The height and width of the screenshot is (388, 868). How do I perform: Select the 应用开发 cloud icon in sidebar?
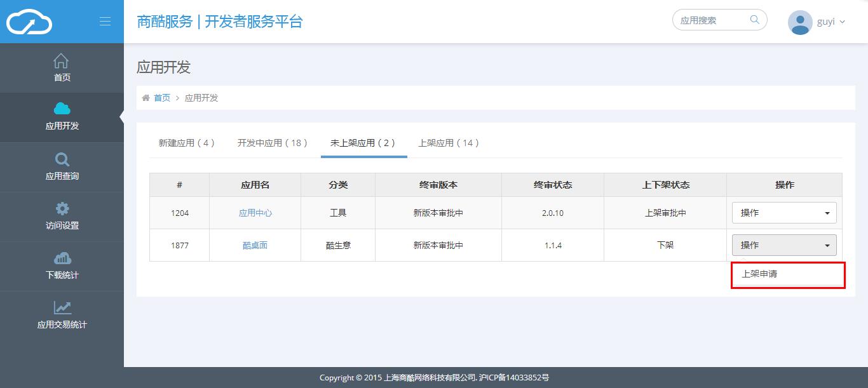pyautogui.click(x=62, y=109)
